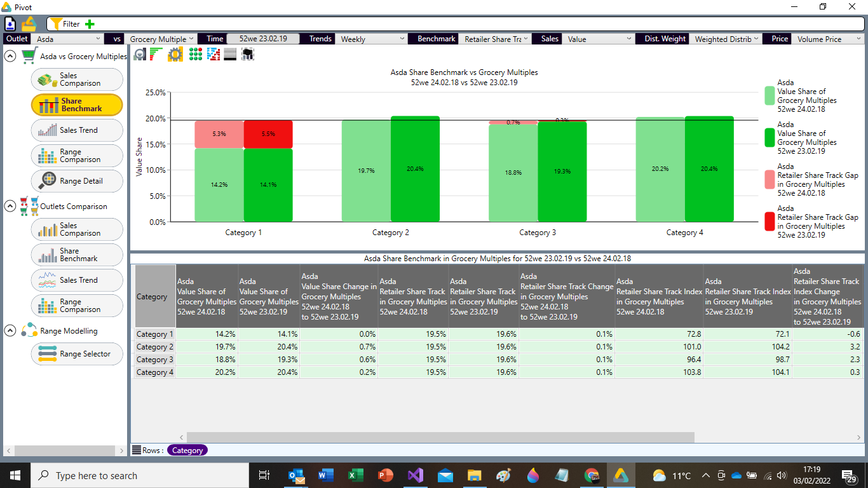Click the red Retailer Share Track Gap legend swatch
Screen dimensions: 868x488
(x=770, y=222)
